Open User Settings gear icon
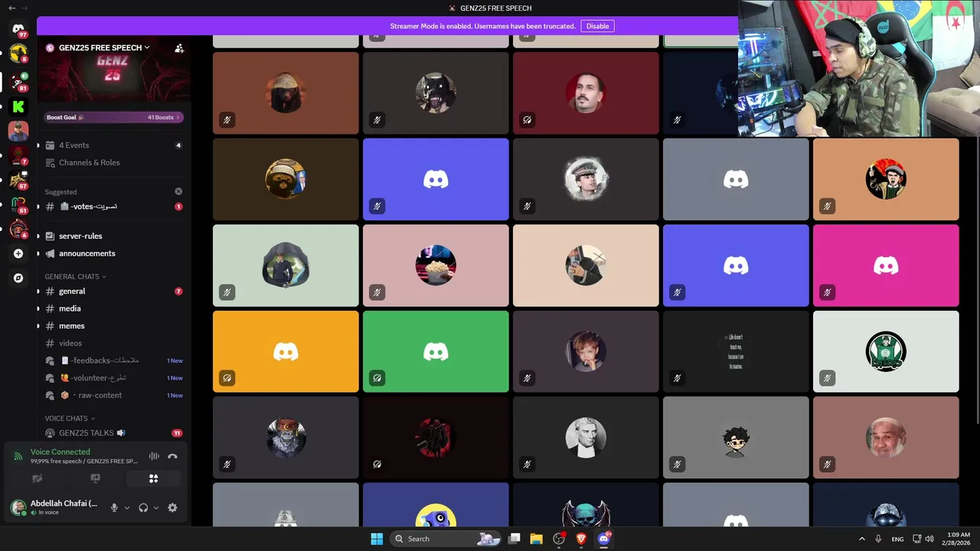 172,507
